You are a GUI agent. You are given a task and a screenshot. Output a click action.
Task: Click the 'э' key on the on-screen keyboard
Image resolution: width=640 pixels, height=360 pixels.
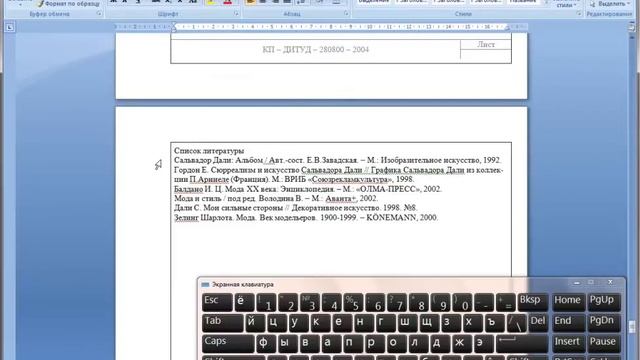(x=484, y=343)
